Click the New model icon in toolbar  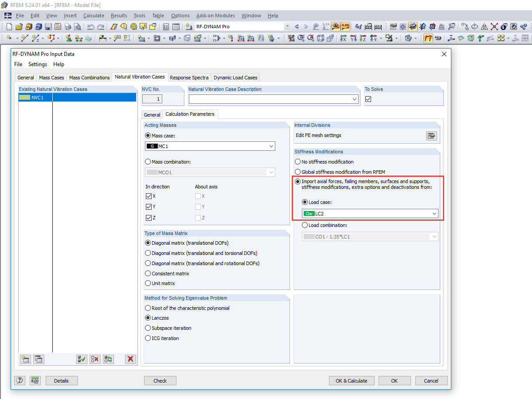9,27
